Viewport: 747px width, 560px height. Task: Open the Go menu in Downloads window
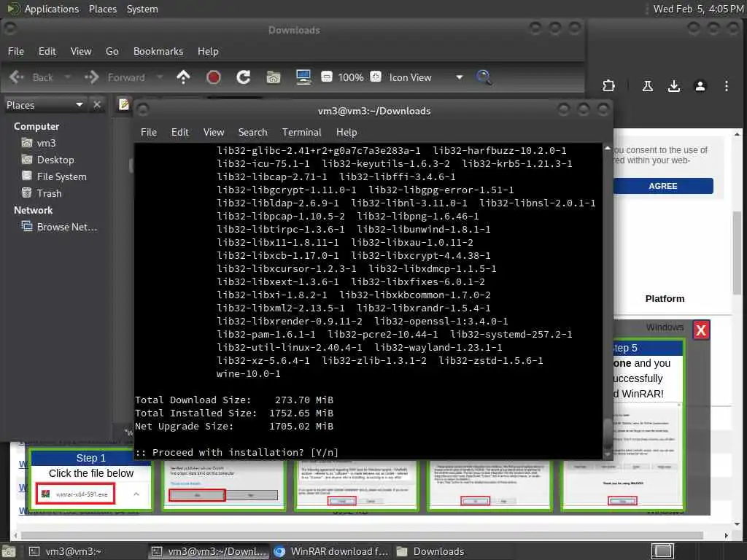112,51
